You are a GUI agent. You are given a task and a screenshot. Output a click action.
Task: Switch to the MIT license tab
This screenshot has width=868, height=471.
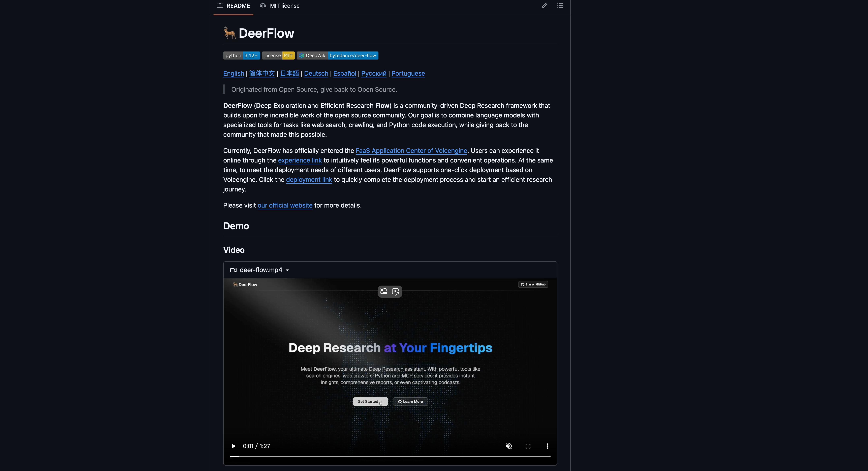pyautogui.click(x=280, y=6)
